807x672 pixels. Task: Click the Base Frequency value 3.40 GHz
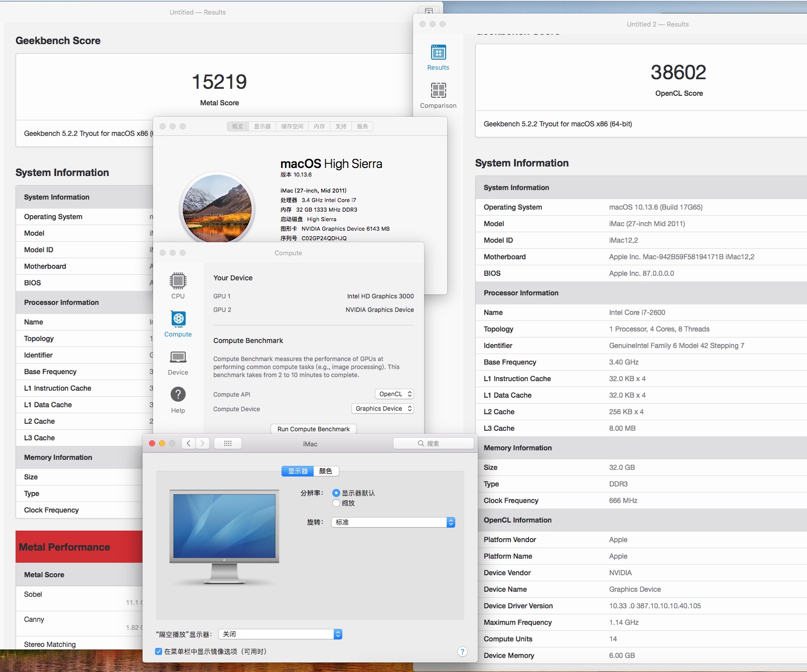[624, 362]
